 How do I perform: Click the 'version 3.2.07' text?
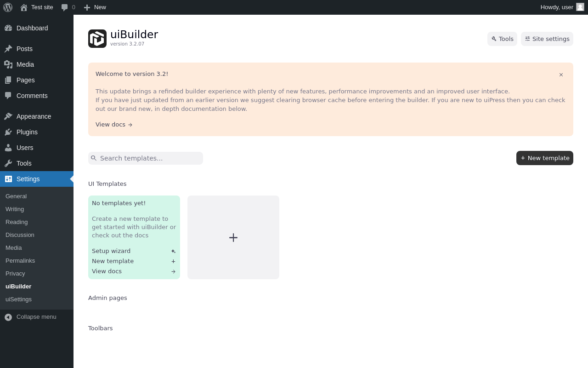pos(127,44)
